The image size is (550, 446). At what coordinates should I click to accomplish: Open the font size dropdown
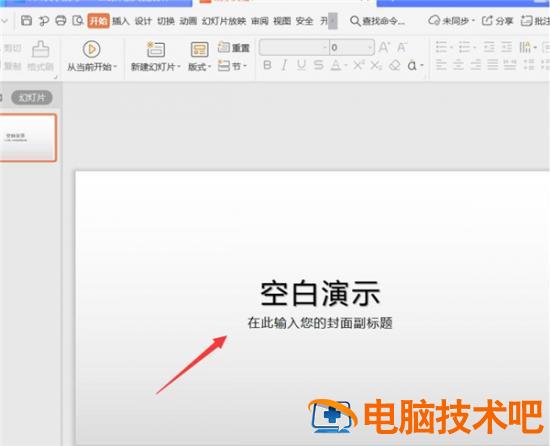(370, 47)
